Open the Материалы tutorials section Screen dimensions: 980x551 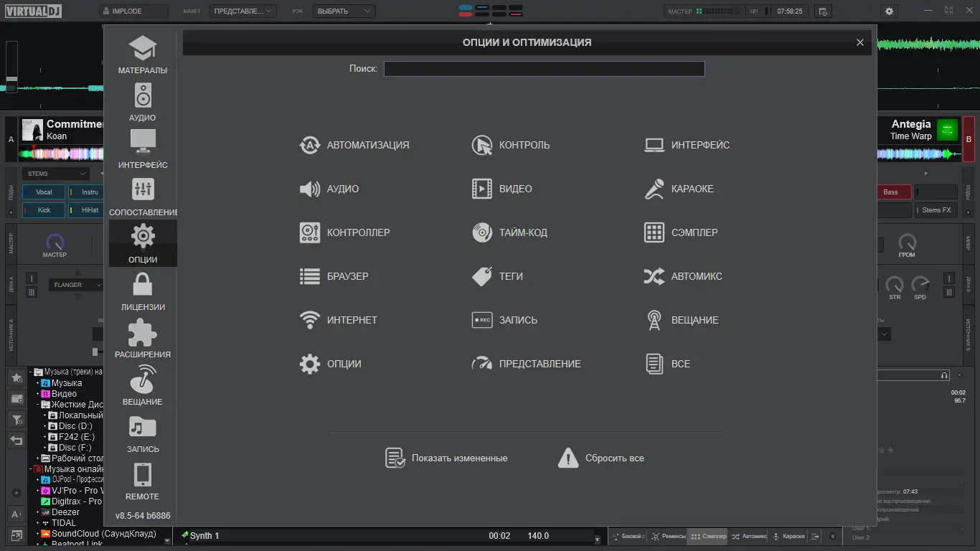pyautogui.click(x=143, y=55)
